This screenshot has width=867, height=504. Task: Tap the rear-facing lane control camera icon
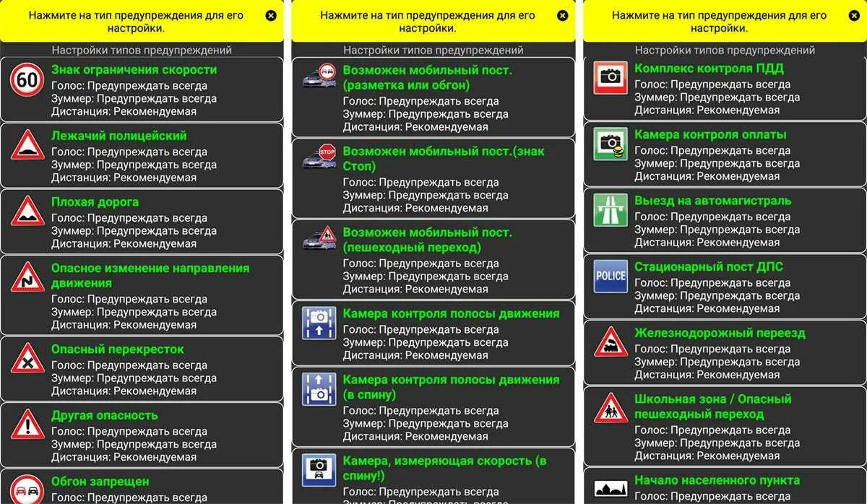[x=319, y=388]
